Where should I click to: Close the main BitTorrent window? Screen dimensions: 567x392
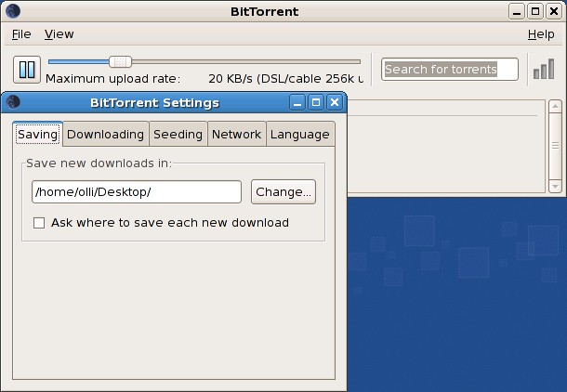pyautogui.click(x=554, y=11)
